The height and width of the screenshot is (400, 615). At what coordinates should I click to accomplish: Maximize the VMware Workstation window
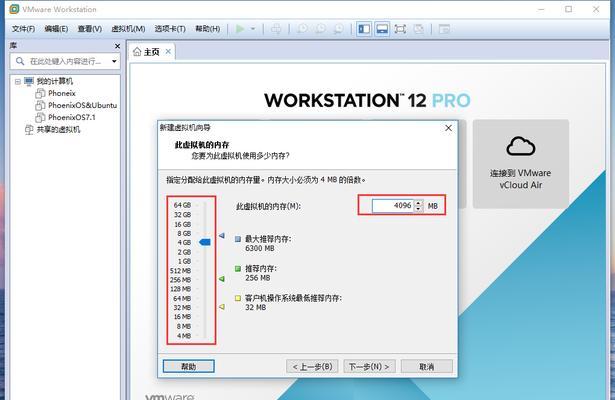(568, 9)
